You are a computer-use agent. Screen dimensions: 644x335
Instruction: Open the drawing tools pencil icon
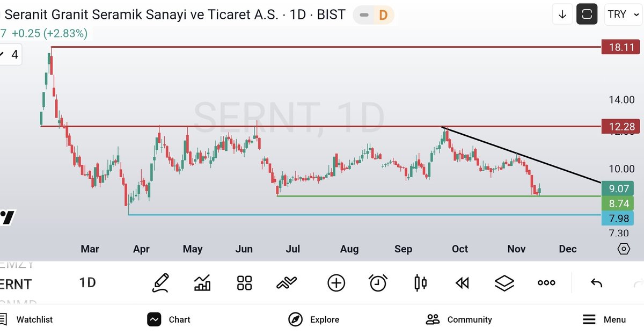pyautogui.click(x=160, y=282)
